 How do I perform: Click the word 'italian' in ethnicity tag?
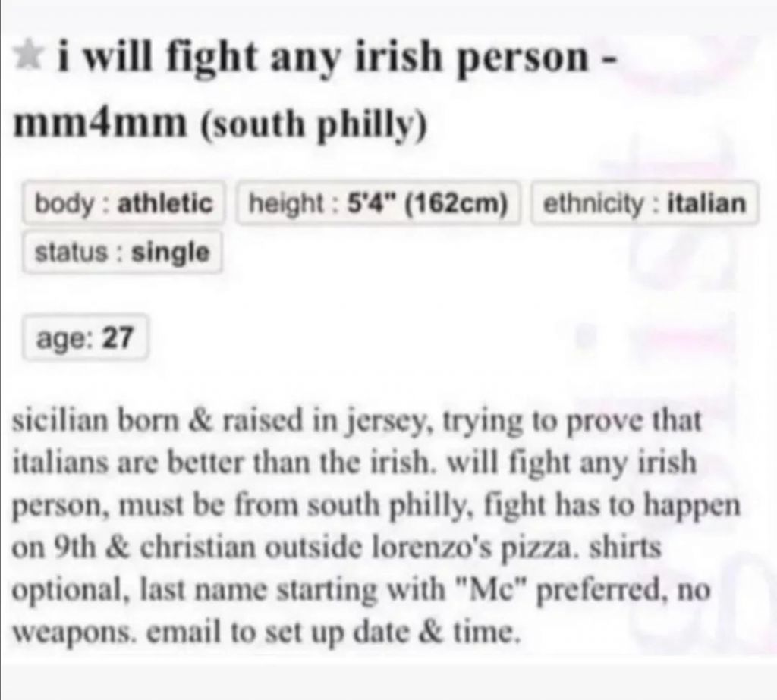click(x=706, y=203)
